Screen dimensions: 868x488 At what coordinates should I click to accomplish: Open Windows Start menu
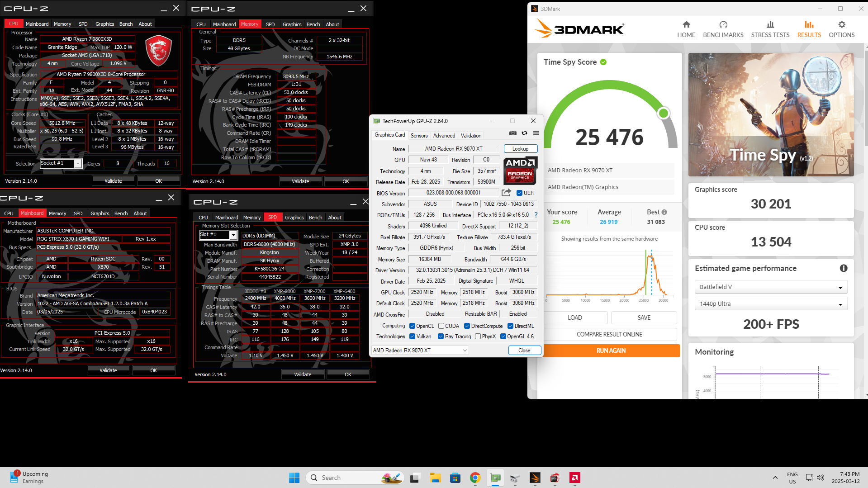[x=294, y=478]
